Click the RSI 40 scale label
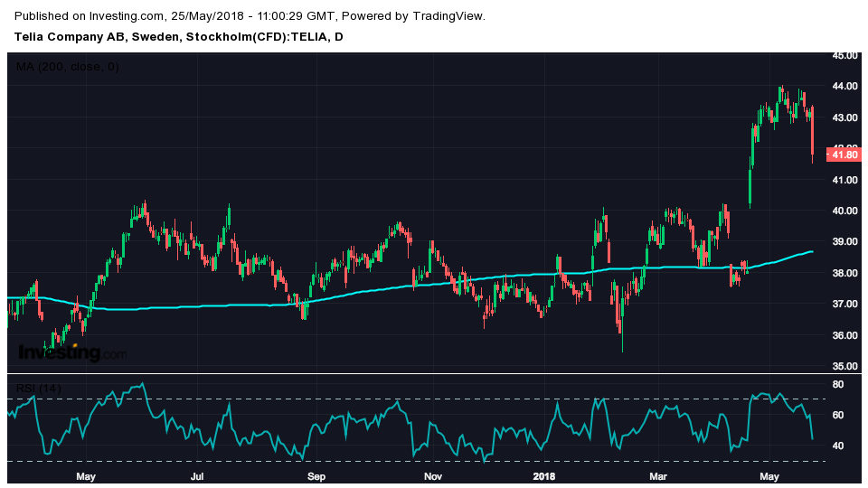The image size is (868, 488). 838,446
